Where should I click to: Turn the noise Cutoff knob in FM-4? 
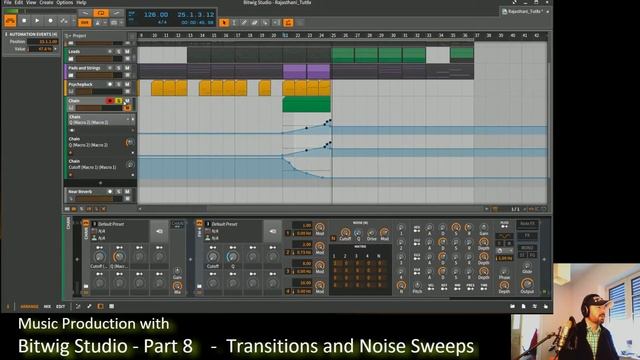[345, 233]
